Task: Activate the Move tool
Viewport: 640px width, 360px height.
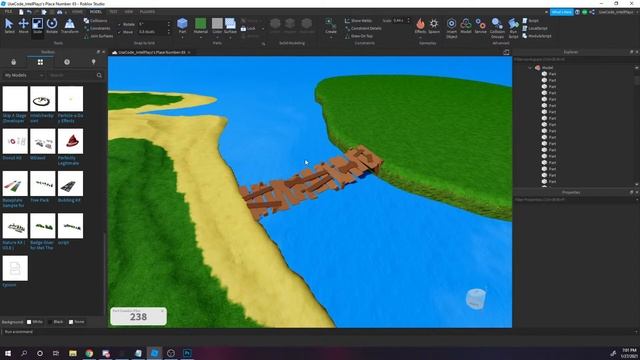Action: coord(23,26)
